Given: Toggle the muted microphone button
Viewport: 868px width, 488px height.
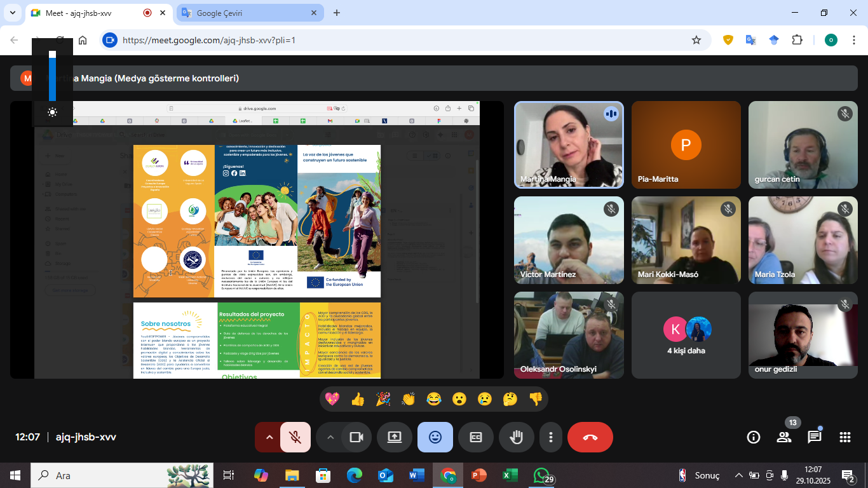Looking at the screenshot, I should (x=295, y=437).
